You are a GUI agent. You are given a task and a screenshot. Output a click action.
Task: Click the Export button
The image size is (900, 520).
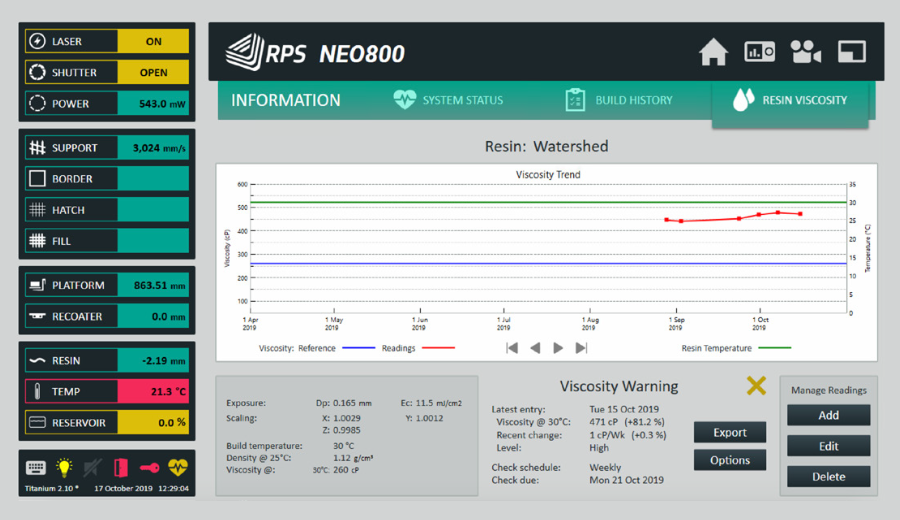(x=730, y=432)
